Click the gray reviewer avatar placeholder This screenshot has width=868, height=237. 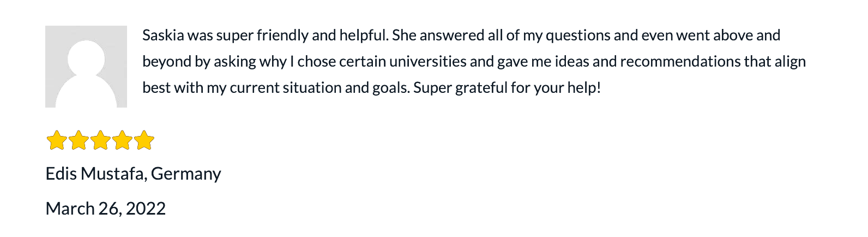86,67
